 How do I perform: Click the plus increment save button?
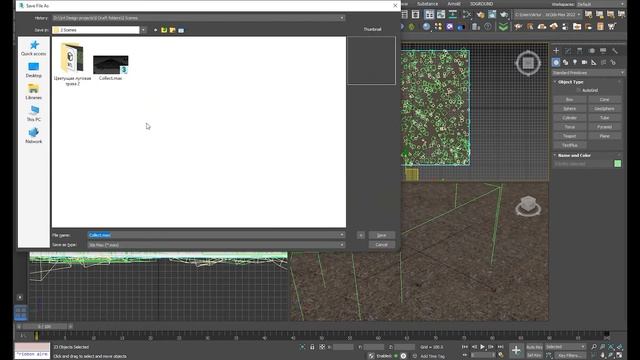361,235
